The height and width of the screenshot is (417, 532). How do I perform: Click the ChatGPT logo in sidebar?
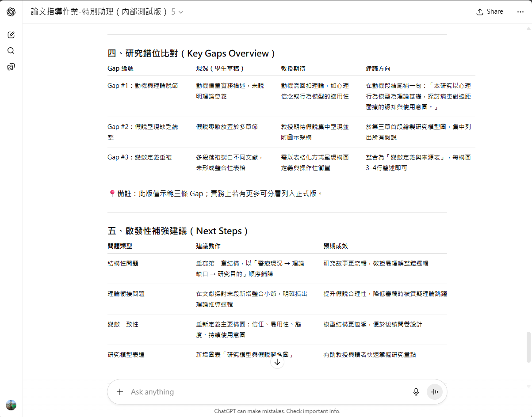click(x=11, y=12)
